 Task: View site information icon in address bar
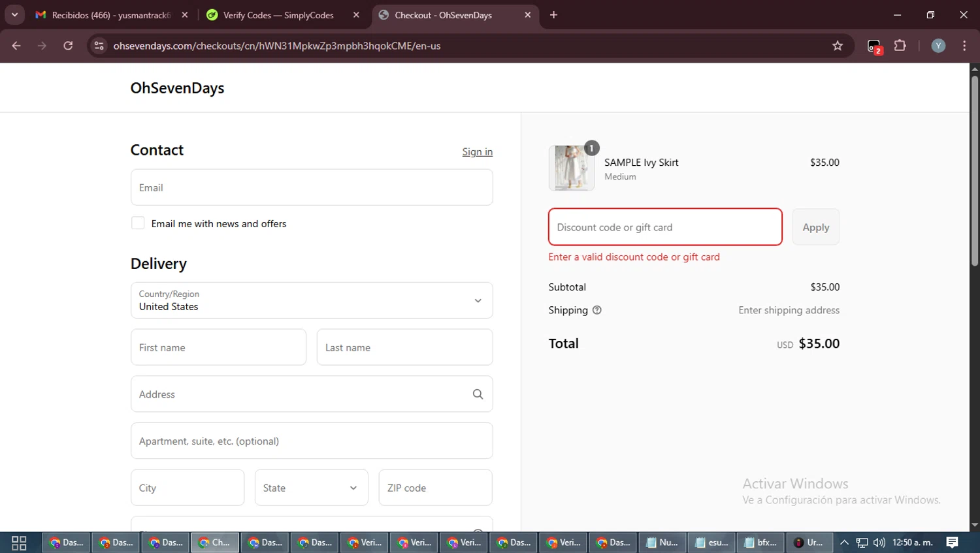(x=99, y=46)
